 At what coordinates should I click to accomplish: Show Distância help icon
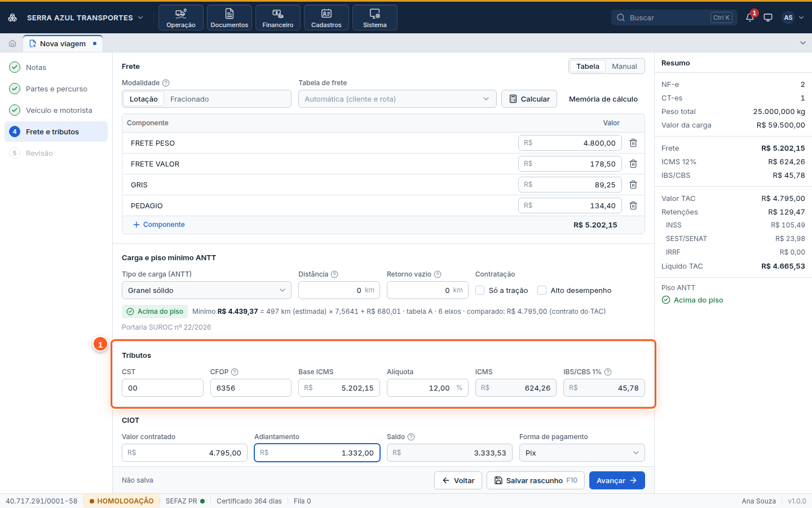334,274
